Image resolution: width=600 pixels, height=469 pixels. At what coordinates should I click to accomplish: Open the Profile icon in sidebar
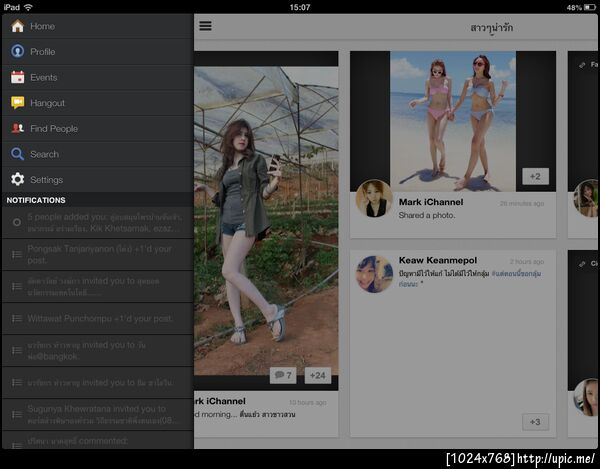(17, 51)
